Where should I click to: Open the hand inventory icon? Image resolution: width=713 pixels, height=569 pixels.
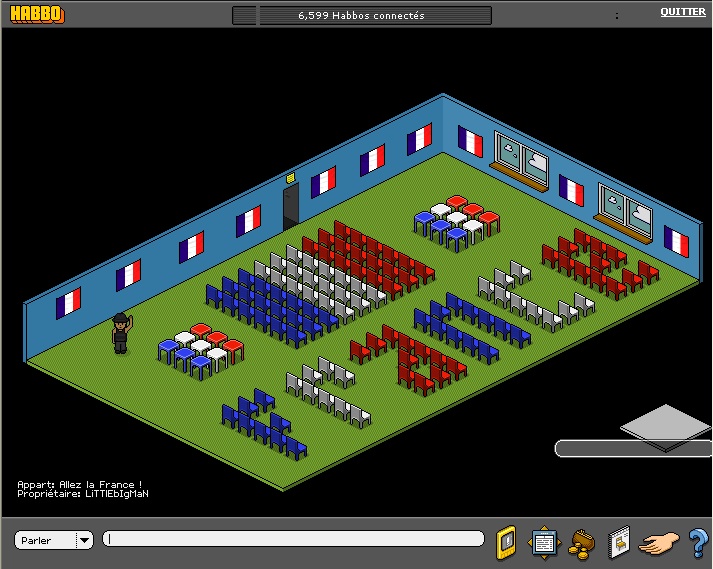tap(660, 542)
